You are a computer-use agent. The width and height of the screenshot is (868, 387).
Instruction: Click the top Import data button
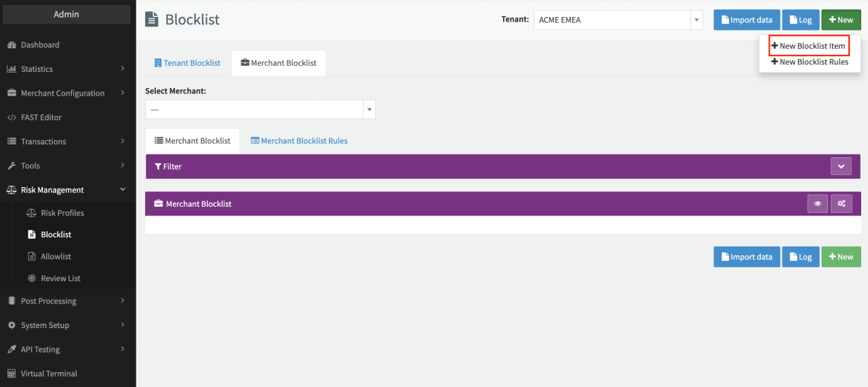click(x=747, y=20)
